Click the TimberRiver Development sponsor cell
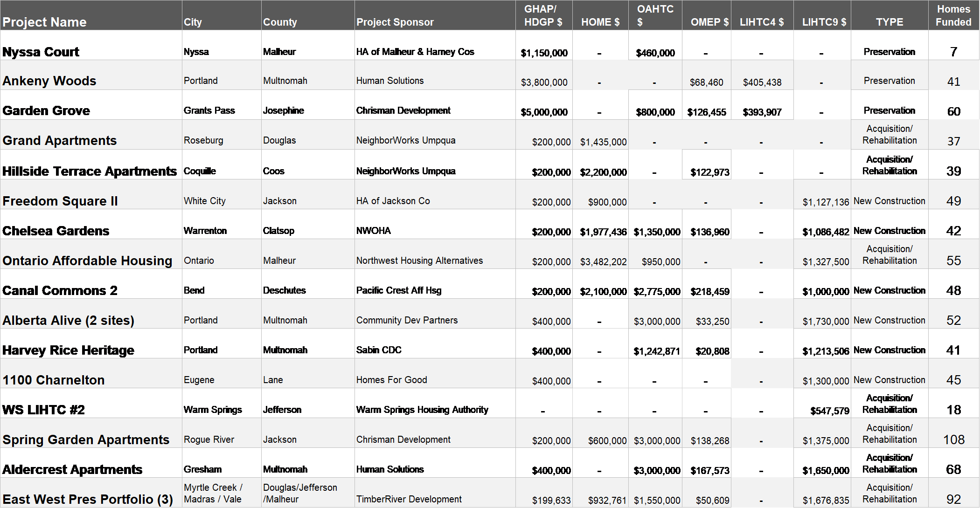This screenshot has width=980, height=508. tap(409, 499)
